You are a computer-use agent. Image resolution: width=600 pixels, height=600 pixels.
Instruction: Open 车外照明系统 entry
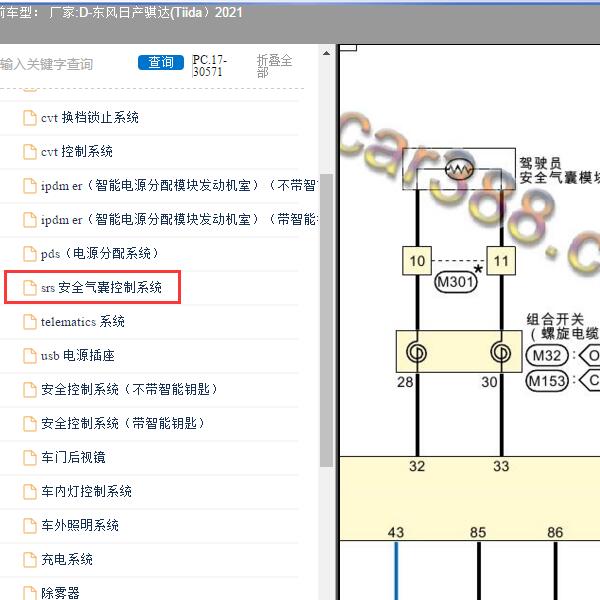click(80, 525)
